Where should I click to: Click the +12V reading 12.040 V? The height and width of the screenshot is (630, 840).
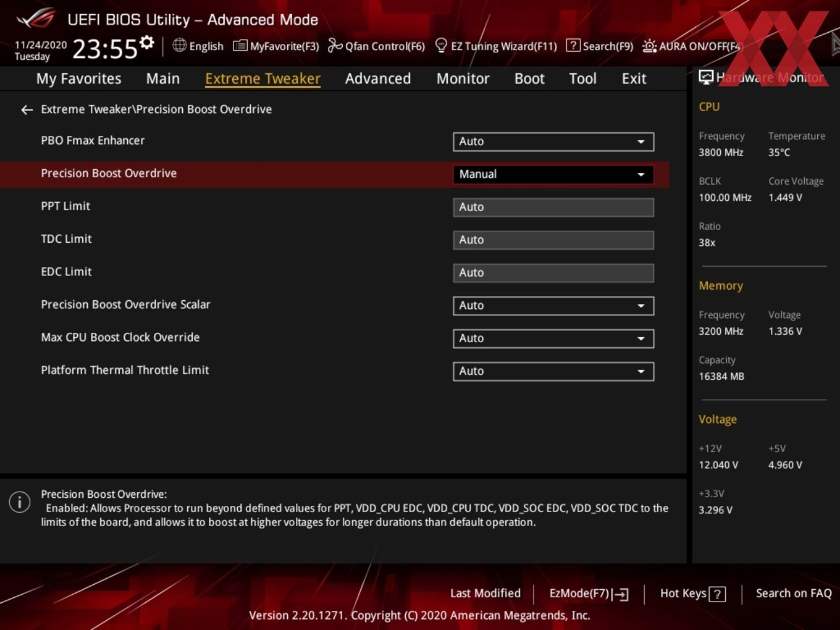pos(718,465)
